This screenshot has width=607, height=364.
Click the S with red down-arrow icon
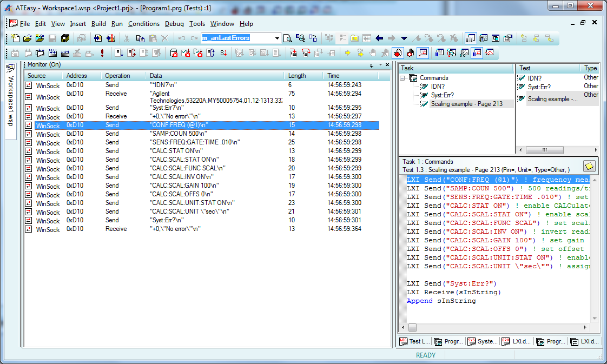pos(223,52)
